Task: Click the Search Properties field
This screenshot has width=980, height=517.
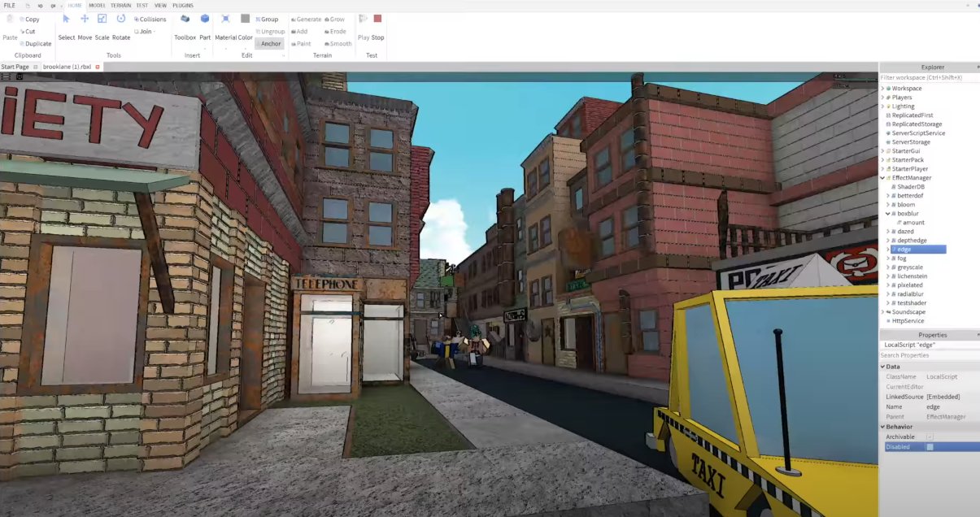Action: [x=930, y=355]
